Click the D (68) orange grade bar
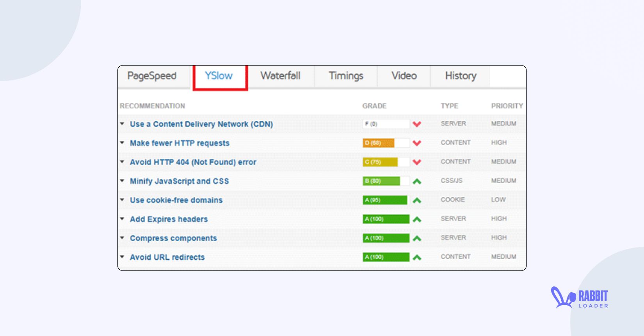The height and width of the screenshot is (336, 644). click(378, 143)
